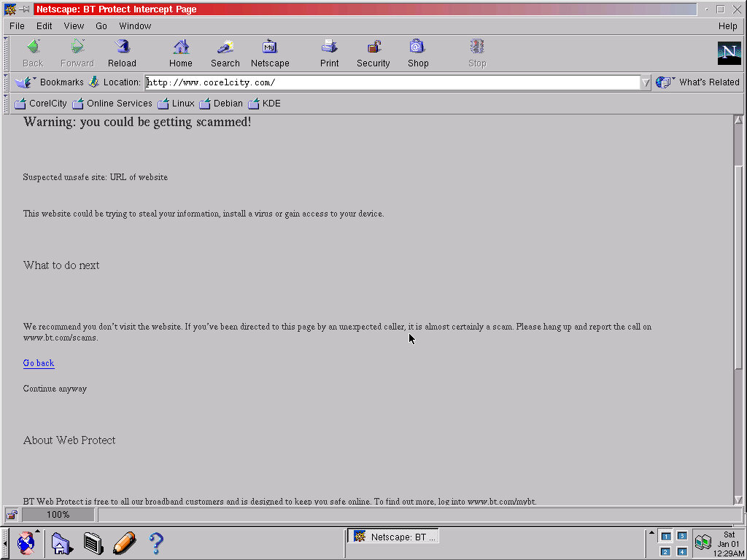Follow the Go back link
Screen dimensions: 747x560
point(39,363)
